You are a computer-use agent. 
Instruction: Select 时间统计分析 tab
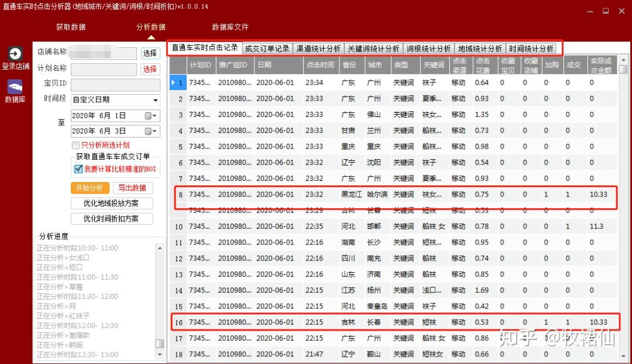coord(531,49)
